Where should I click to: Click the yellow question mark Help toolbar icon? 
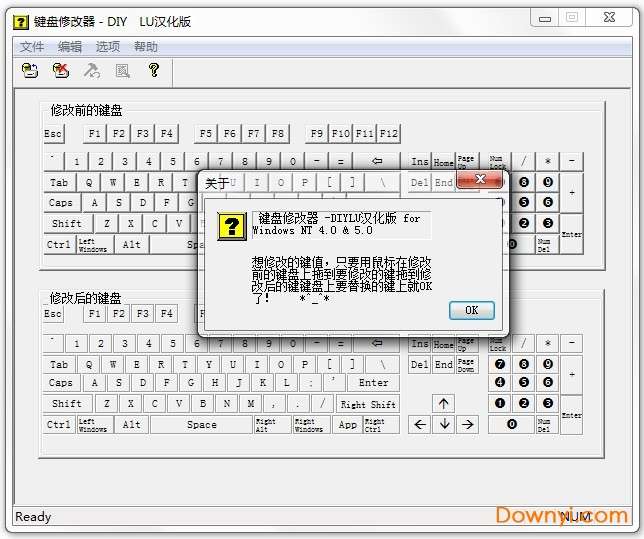click(153, 70)
